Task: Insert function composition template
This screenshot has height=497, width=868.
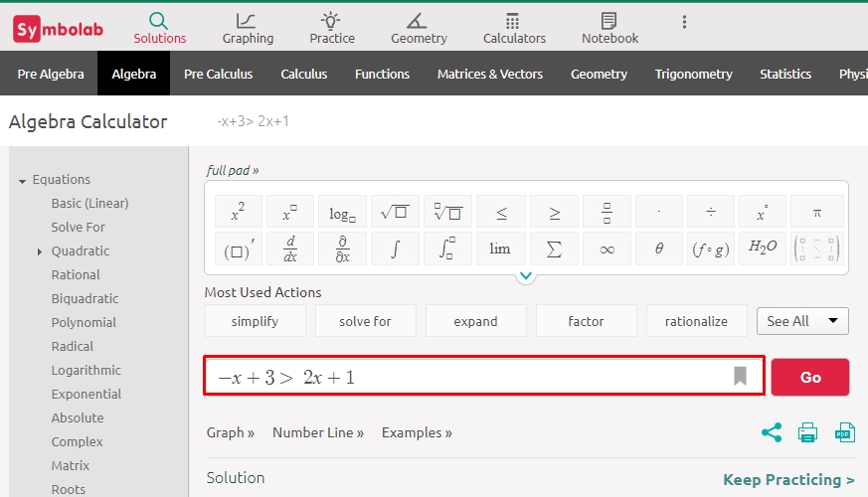Action: 711,249
